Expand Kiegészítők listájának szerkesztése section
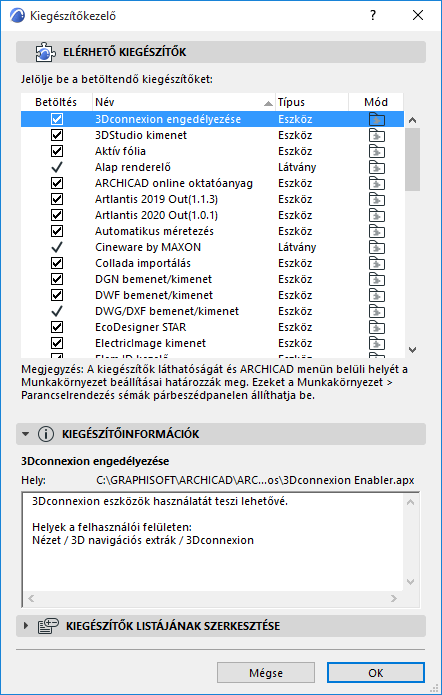 pyautogui.click(x=26, y=626)
